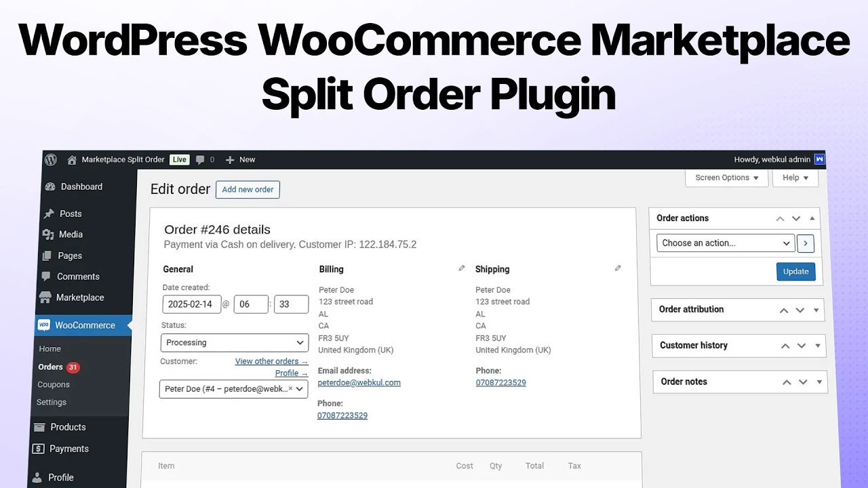Clear selected customer with x icon
The image size is (868, 488).
click(291, 389)
